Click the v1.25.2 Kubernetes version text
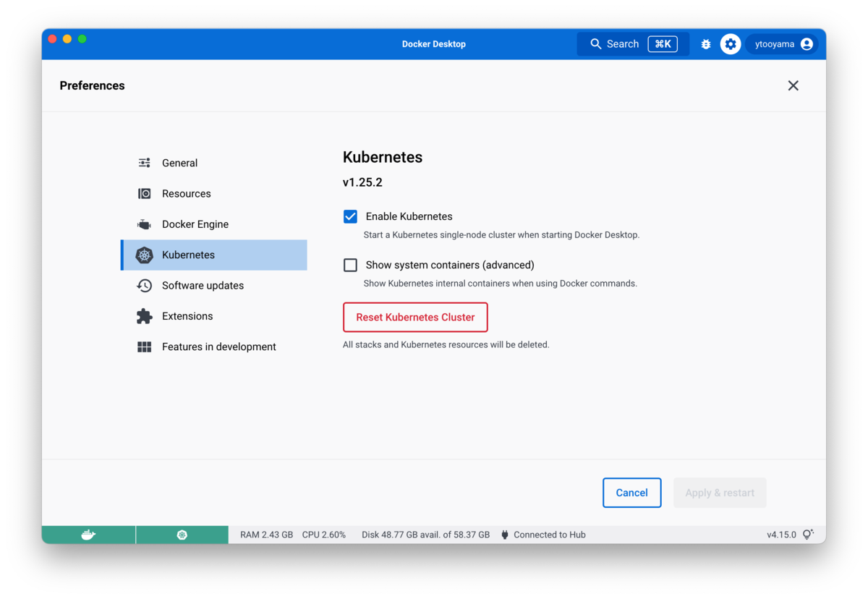 pyautogui.click(x=362, y=182)
